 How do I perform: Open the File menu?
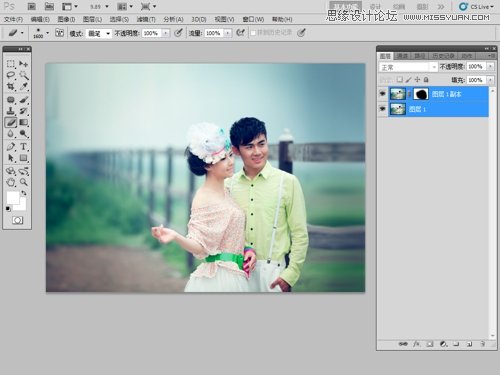coord(14,19)
